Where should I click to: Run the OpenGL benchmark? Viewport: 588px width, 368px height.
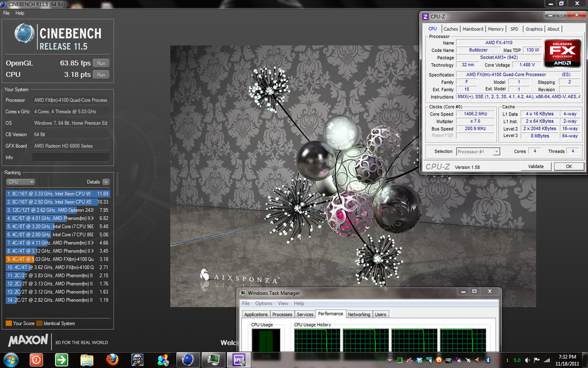pyautogui.click(x=101, y=63)
